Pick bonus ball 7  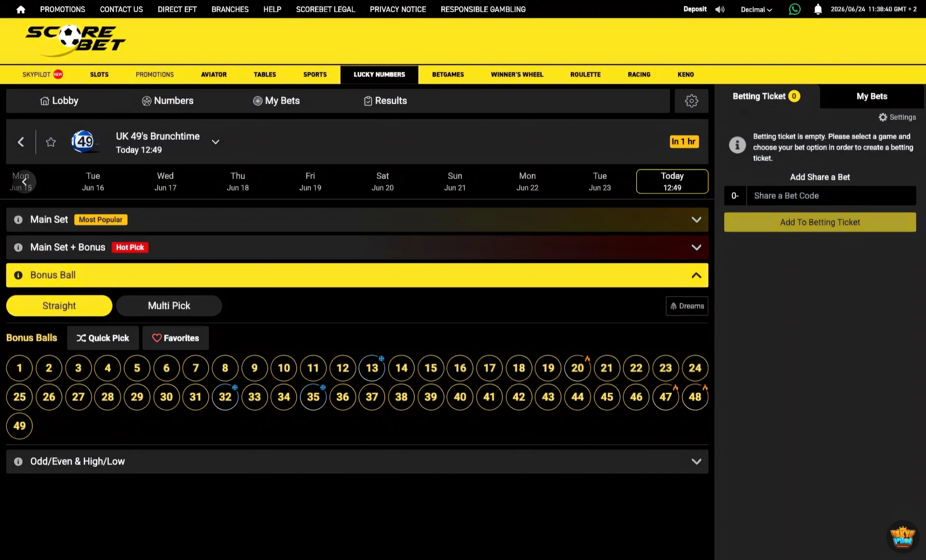(196, 368)
